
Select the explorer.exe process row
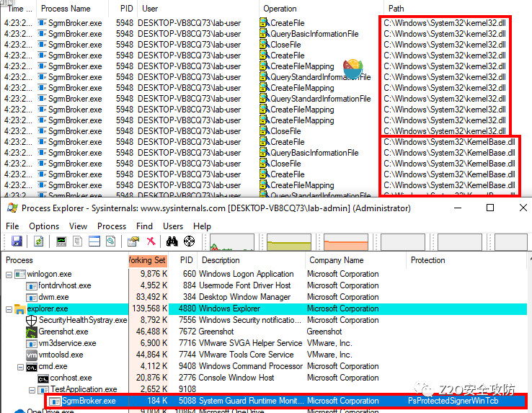pos(265,308)
